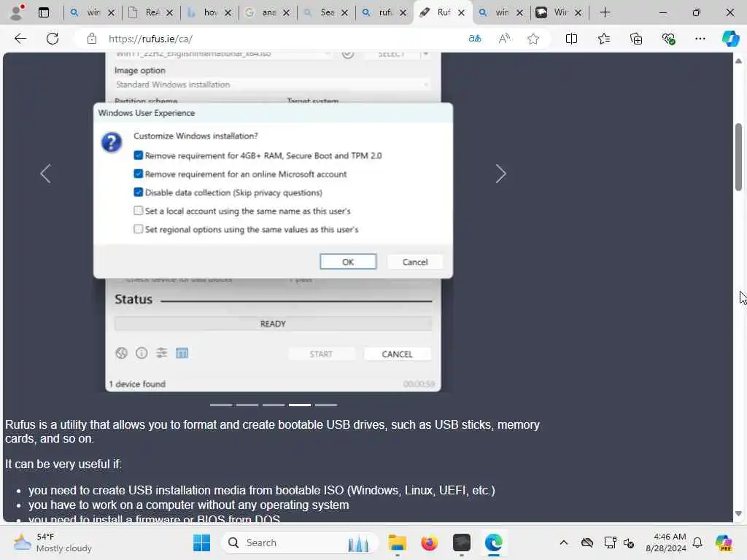
Task: View site information lock icon
Action: 91,39
